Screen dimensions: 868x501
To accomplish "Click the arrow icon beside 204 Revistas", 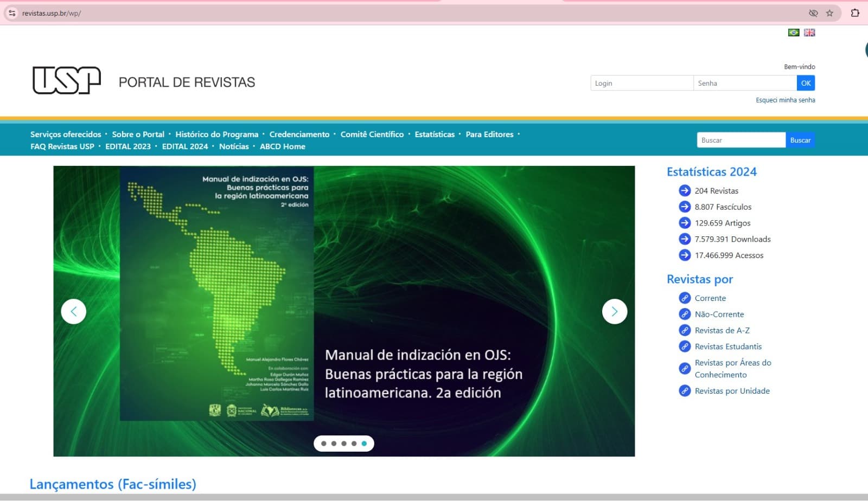I will (x=685, y=190).
